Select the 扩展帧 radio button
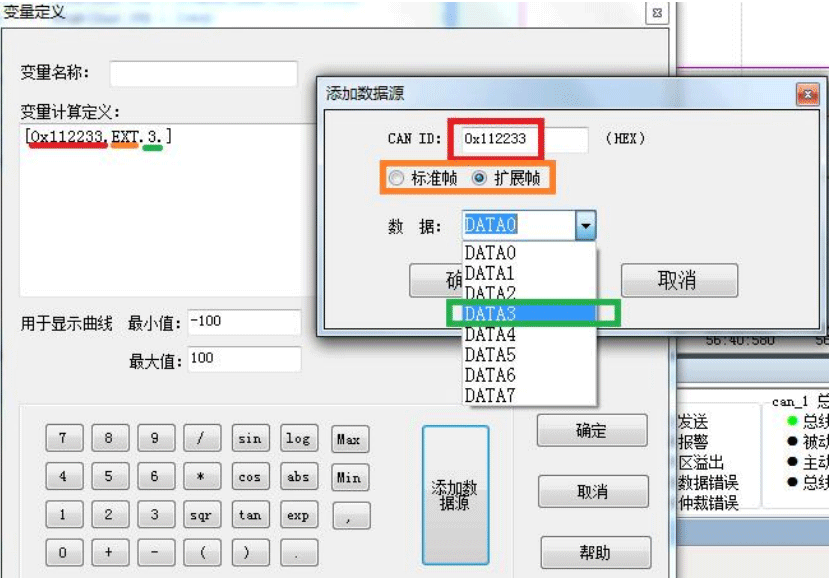829x579 pixels. coord(480,178)
